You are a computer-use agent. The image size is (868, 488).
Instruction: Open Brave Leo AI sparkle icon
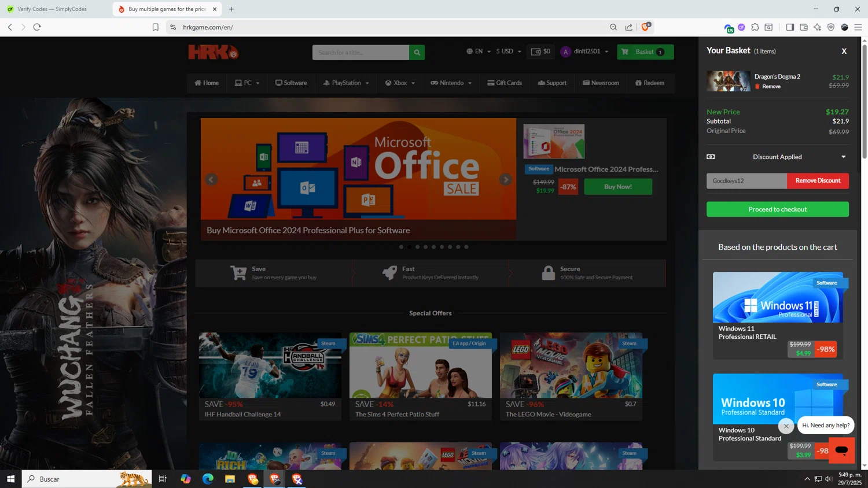click(x=817, y=27)
